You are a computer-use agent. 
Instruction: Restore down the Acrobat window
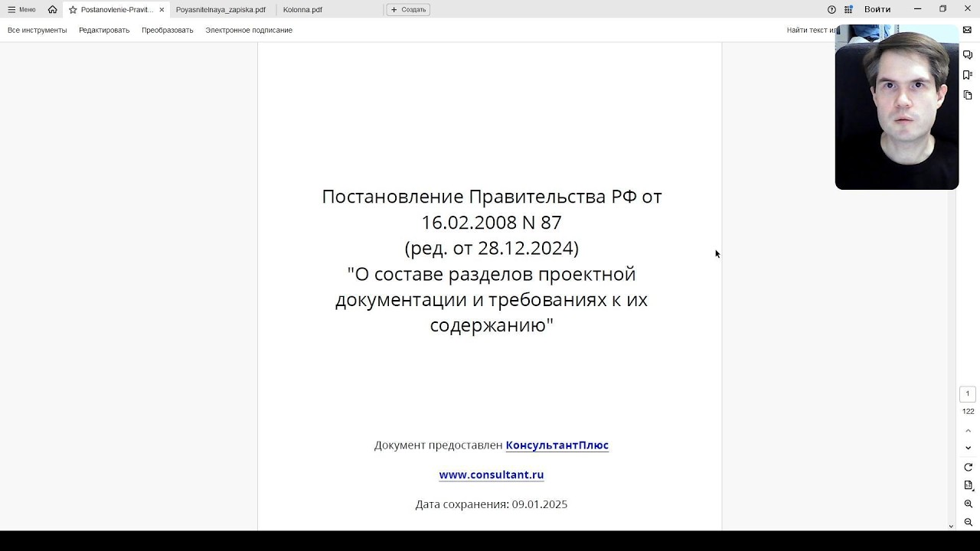pos(942,9)
